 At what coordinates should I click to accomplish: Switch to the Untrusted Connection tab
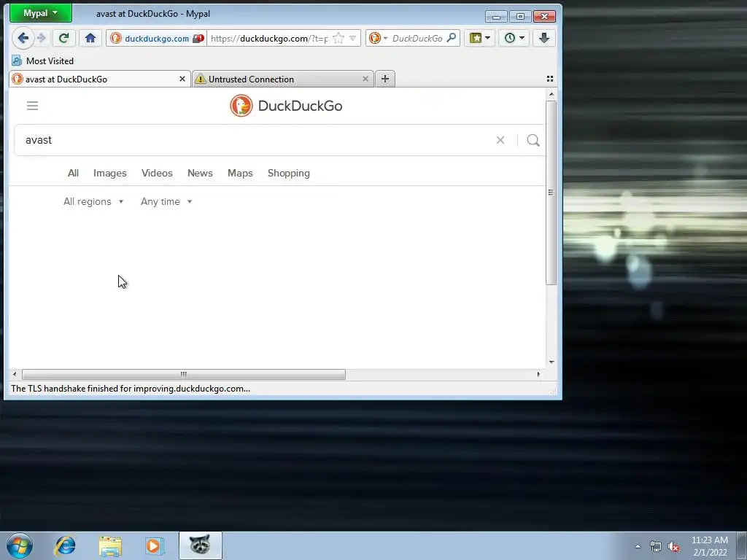279,79
